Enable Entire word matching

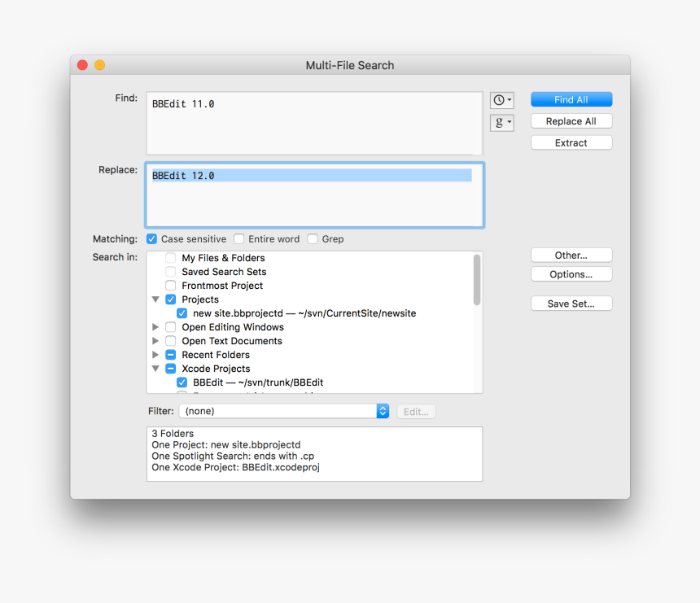point(238,238)
